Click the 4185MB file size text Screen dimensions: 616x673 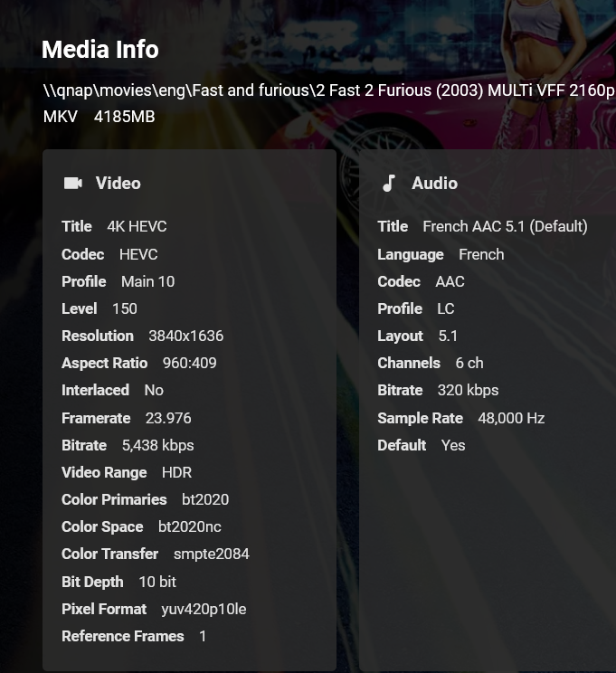(x=124, y=117)
